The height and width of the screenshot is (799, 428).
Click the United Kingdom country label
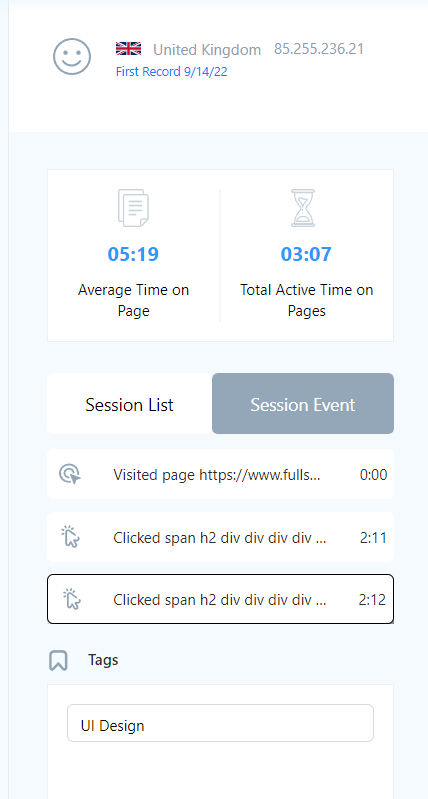pos(207,49)
